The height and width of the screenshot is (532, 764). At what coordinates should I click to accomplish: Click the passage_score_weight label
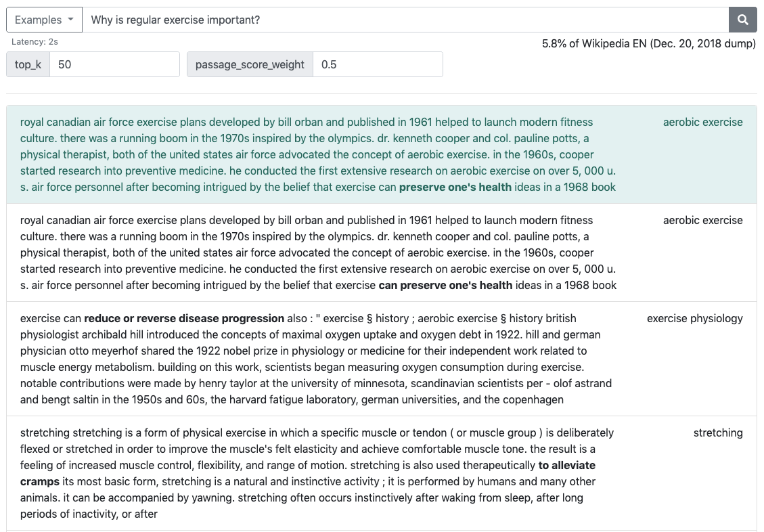coord(250,64)
